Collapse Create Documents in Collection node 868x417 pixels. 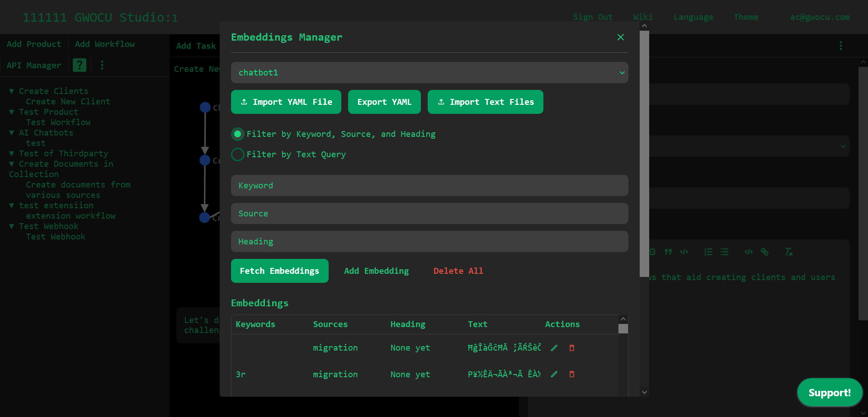[12, 164]
